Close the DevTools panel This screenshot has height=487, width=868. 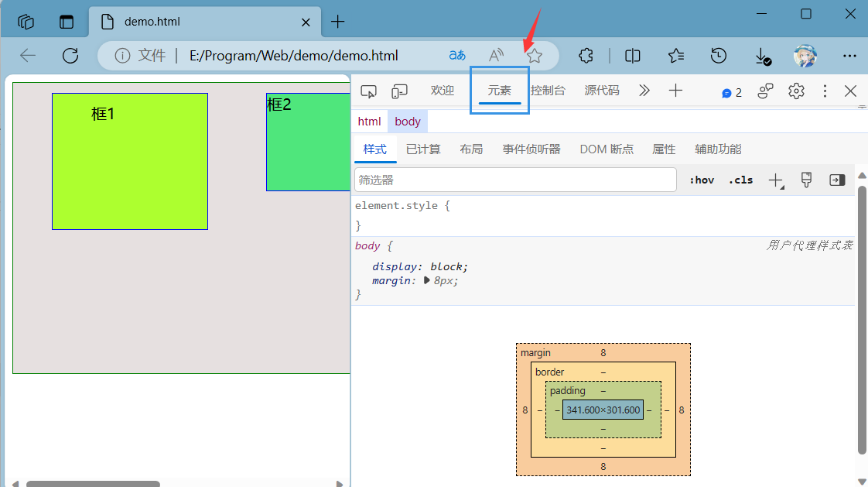(x=851, y=91)
